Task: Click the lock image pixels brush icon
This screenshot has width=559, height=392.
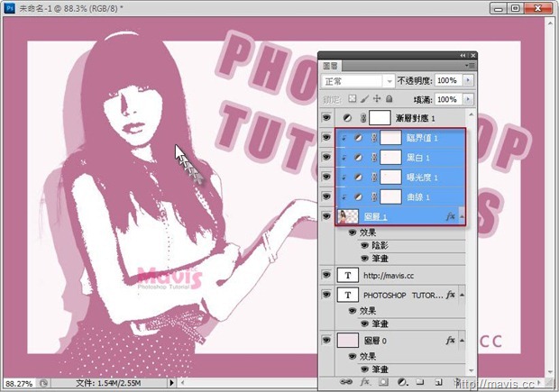Action: 364,99
